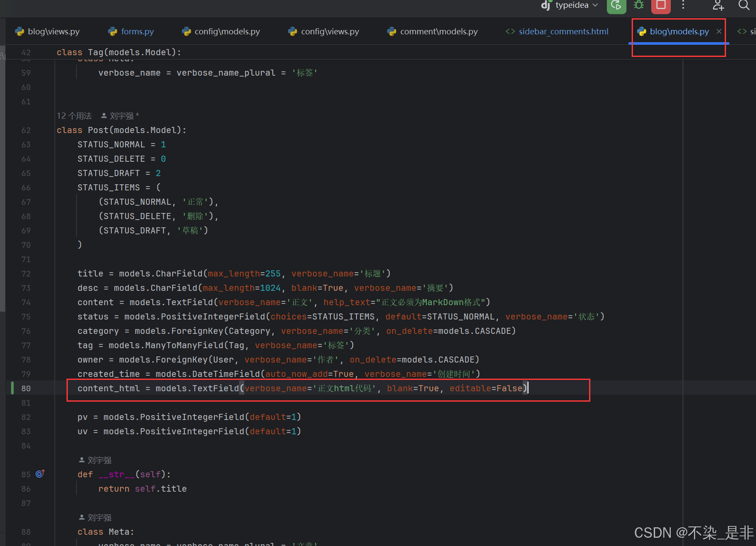
Task: Click the 'created_time = models.DateTimeField' line
Action: tap(279, 374)
